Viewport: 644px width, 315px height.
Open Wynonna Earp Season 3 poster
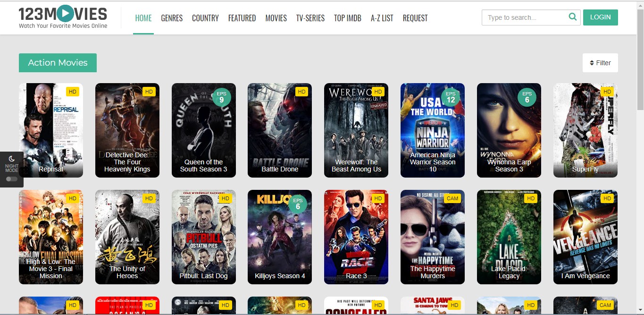(x=509, y=130)
